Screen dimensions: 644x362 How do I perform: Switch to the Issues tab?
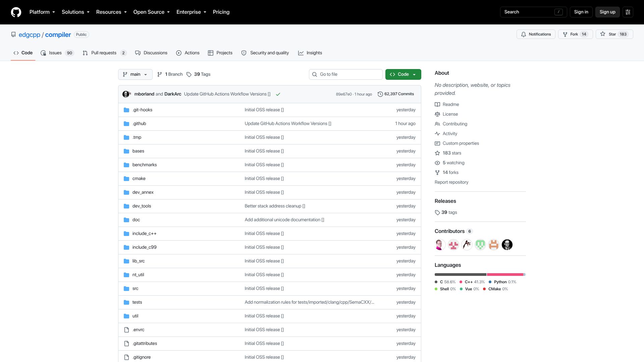57,53
